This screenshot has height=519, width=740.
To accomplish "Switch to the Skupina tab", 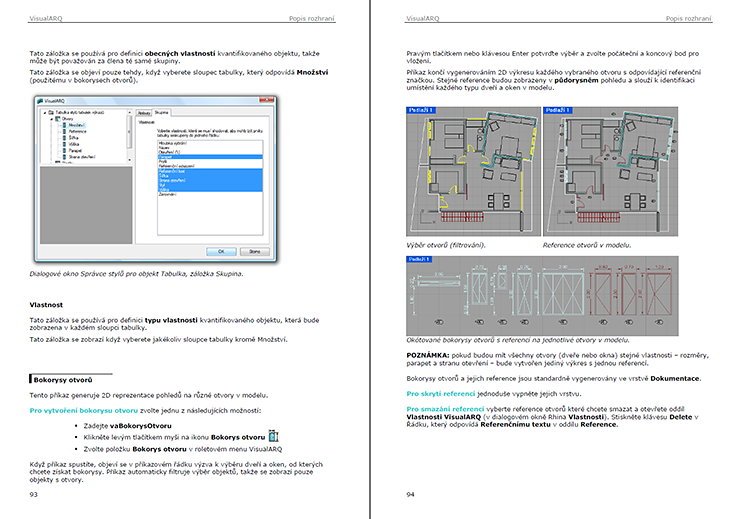I will coord(163,113).
